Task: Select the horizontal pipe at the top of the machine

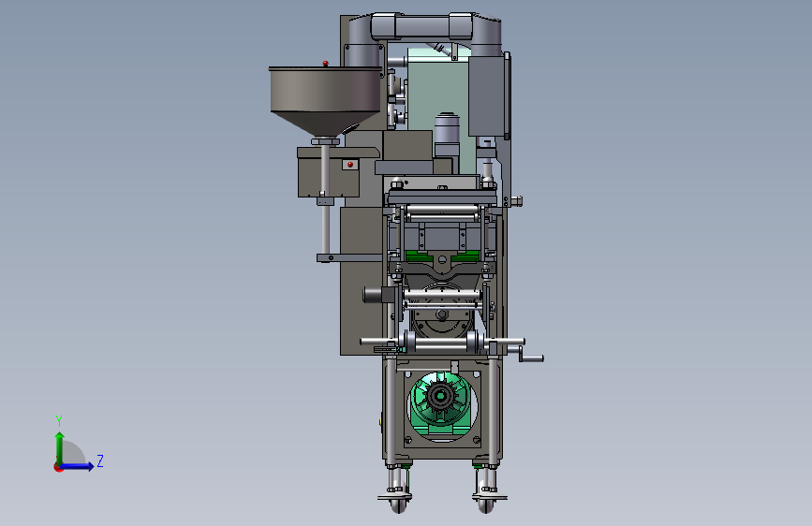Action: pyautogui.click(x=423, y=26)
